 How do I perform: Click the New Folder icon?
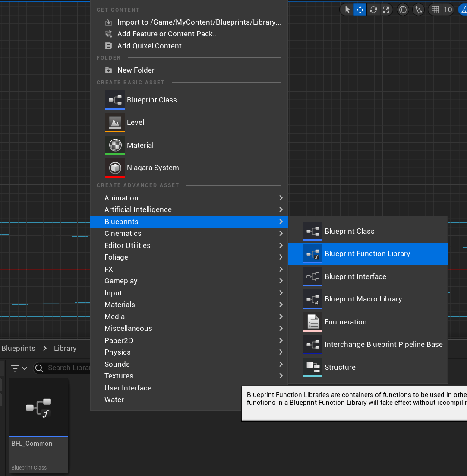[108, 70]
